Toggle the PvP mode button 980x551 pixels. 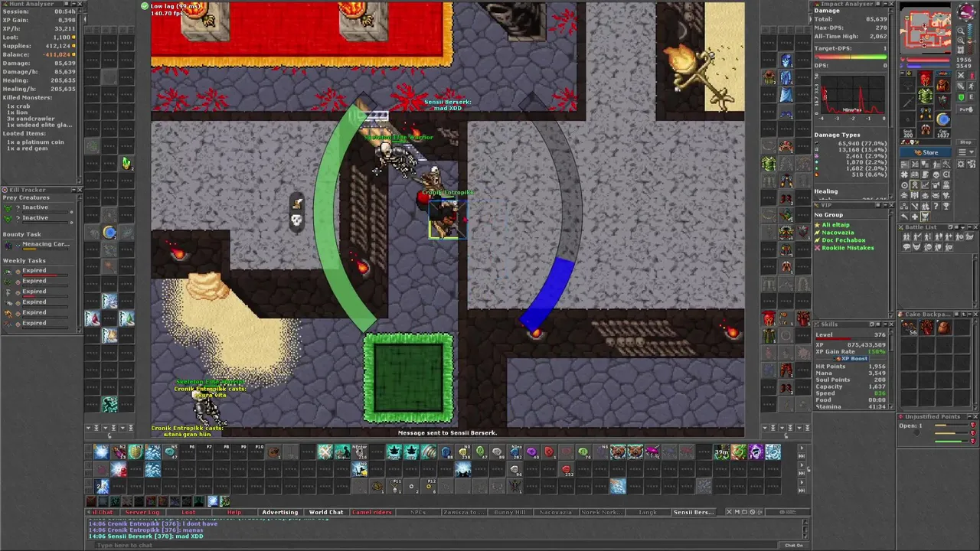point(966,109)
